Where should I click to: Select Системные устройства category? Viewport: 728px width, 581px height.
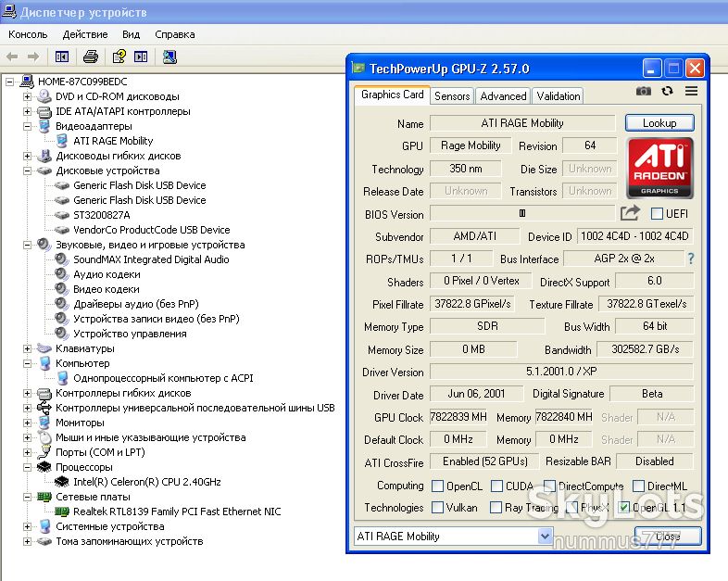[110, 526]
